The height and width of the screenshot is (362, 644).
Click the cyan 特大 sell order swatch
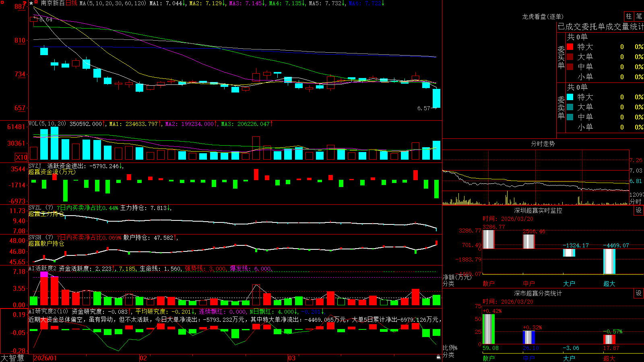click(x=570, y=97)
